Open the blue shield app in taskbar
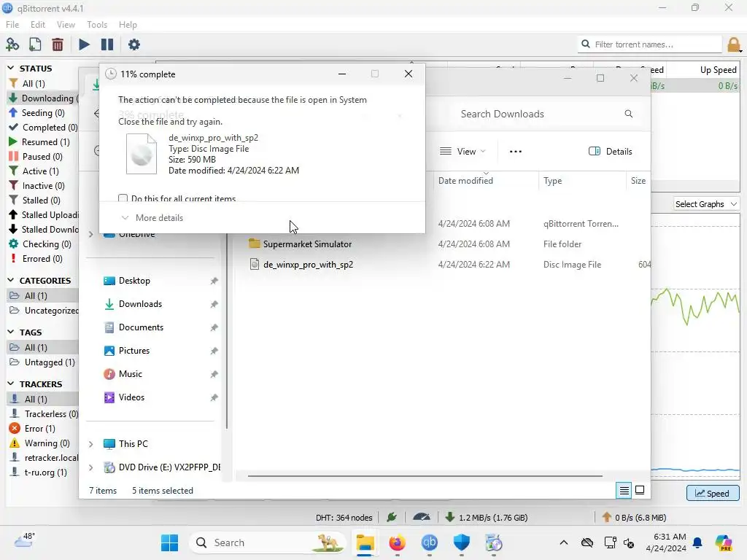This screenshot has width=747, height=560. pos(461,542)
